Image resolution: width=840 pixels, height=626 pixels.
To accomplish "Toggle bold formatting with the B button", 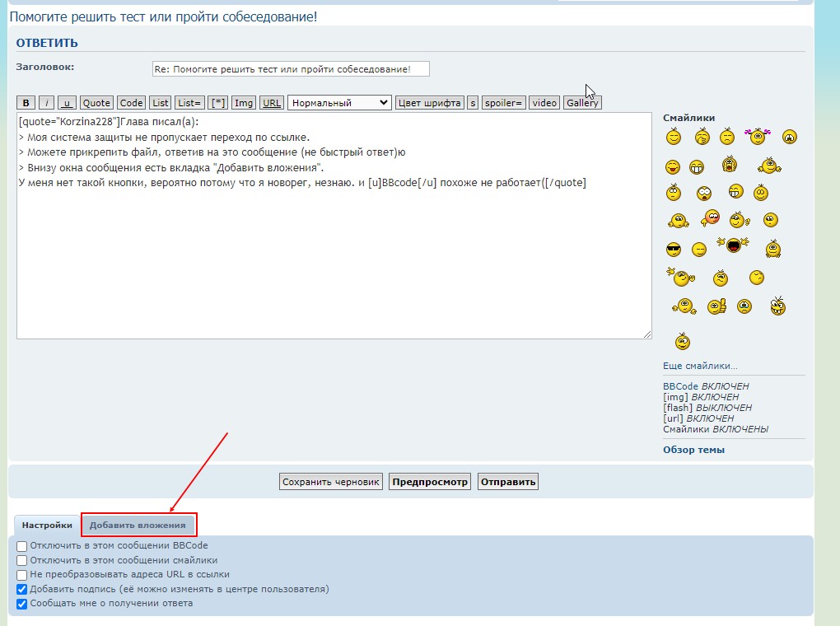I will 26,103.
